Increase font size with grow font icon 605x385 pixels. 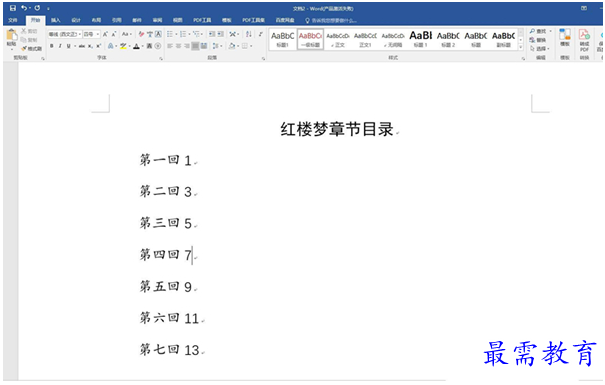105,34
